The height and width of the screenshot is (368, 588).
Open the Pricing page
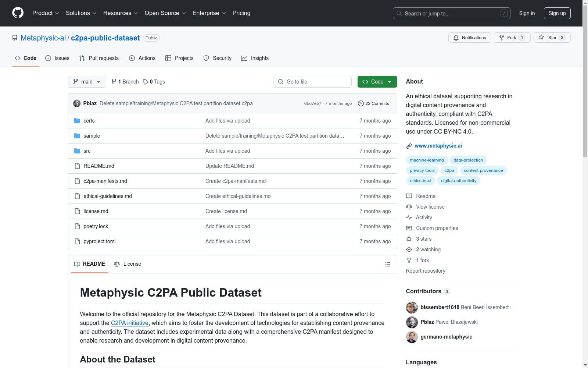click(241, 13)
